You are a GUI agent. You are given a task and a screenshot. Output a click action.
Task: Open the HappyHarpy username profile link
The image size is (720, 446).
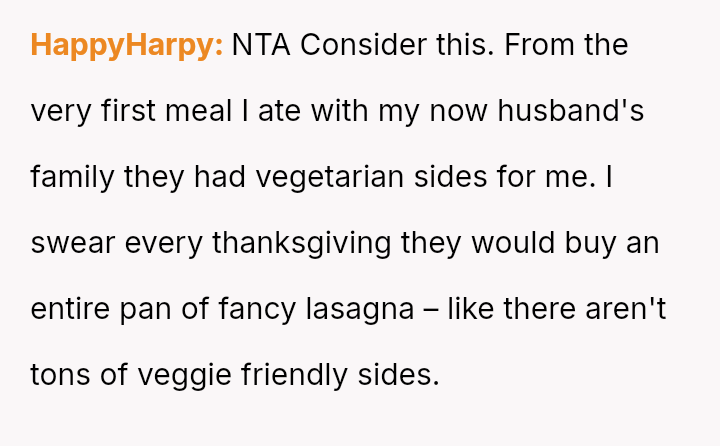coord(127,45)
